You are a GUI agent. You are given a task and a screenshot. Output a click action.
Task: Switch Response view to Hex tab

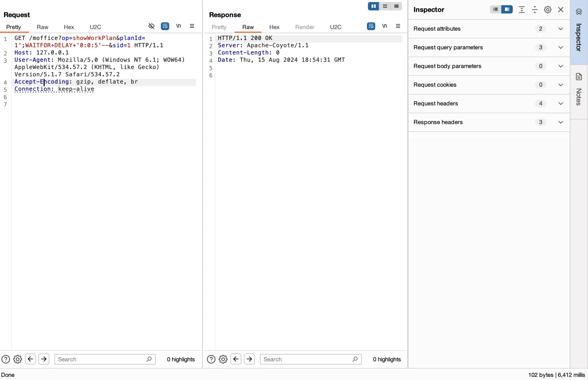tap(274, 27)
